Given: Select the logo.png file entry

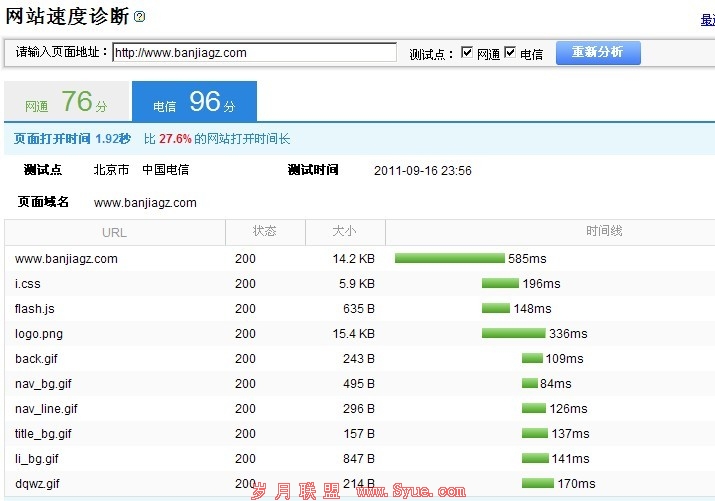Looking at the screenshot, I should pyautogui.click(x=39, y=334).
